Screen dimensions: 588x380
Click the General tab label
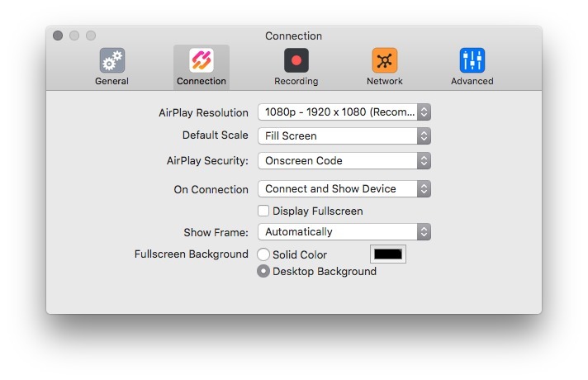coord(111,81)
